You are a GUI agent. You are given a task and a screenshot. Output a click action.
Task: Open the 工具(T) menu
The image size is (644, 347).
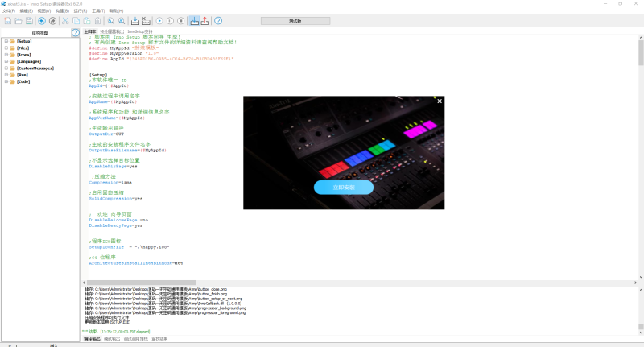98,10
